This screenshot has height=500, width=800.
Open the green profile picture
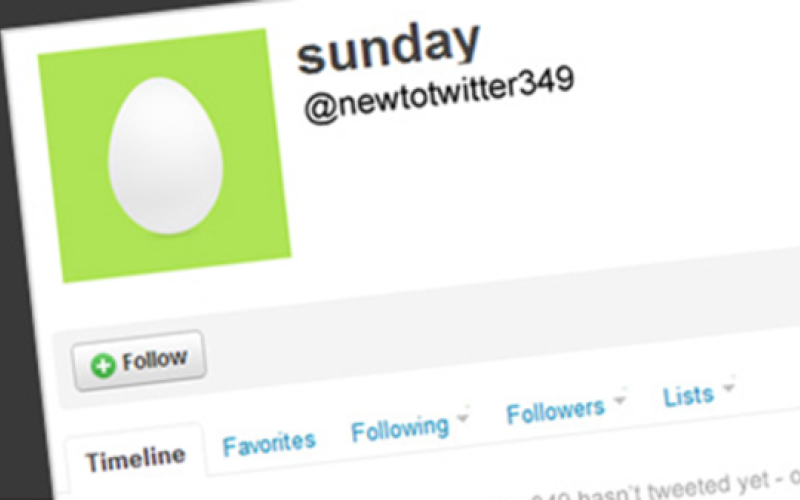tap(164, 156)
